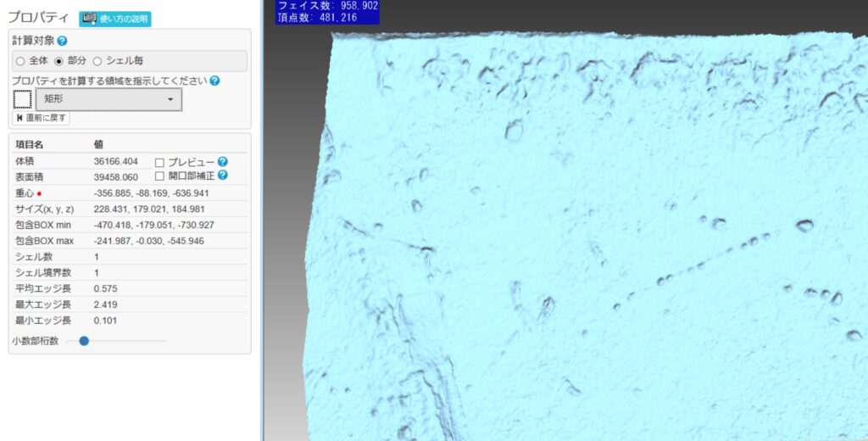Viewport: 868px width, 441px height.
Task: Click the 体積 value 36166.404
Action: [115, 162]
